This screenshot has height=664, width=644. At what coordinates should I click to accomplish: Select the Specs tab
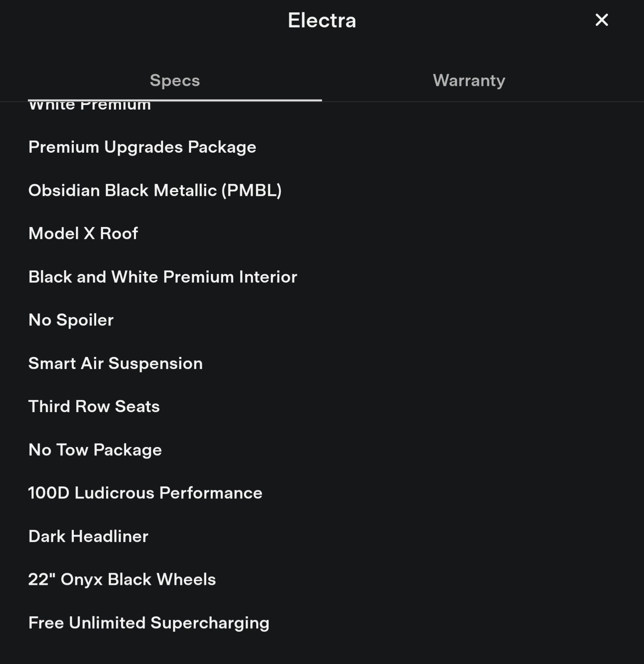click(x=175, y=80)
